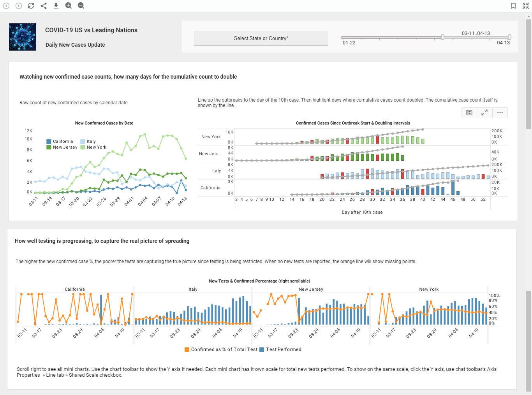This screenshot has height=395, width=532.
Task: Click the '04-13' slider end label
Action: pyautogui.click(x=503, y=43)
